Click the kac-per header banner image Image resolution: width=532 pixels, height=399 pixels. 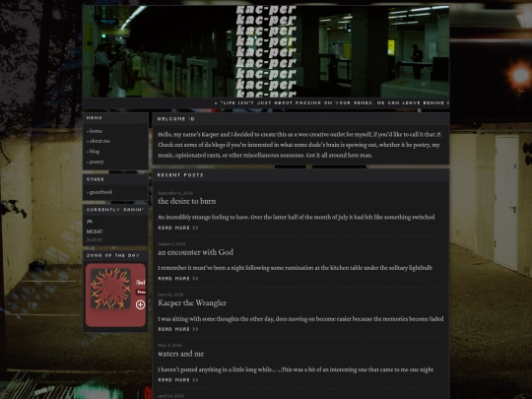tap(266, 51)
